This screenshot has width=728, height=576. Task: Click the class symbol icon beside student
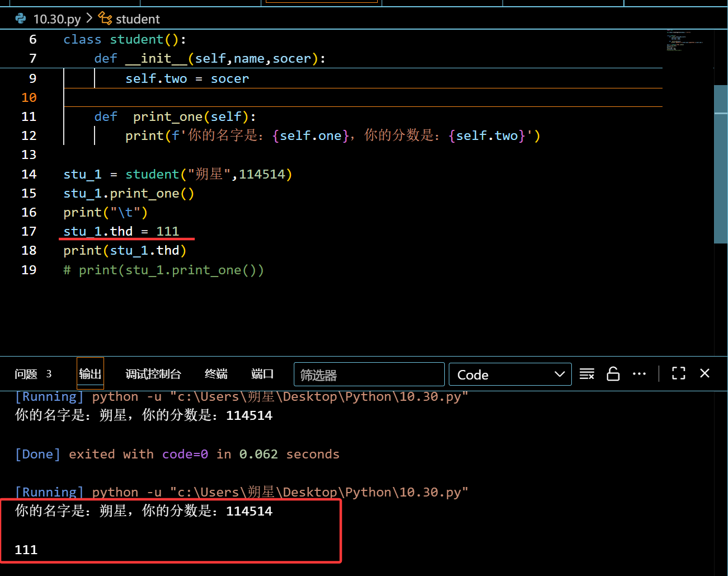pyautogui.click(x=105, y=19)
